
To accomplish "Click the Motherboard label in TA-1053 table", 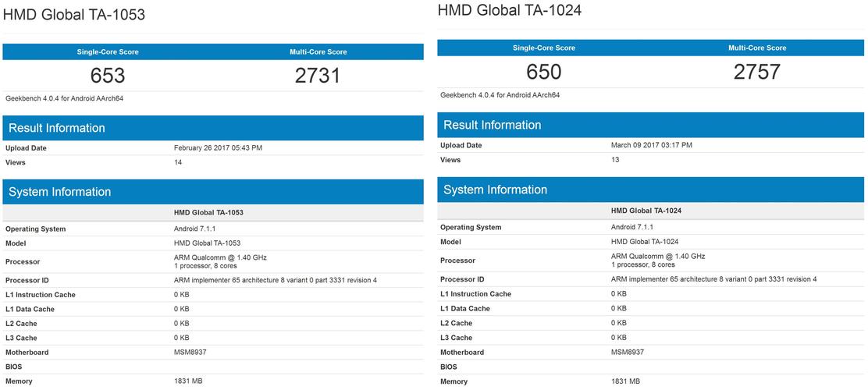I will [x=27, y=353].
